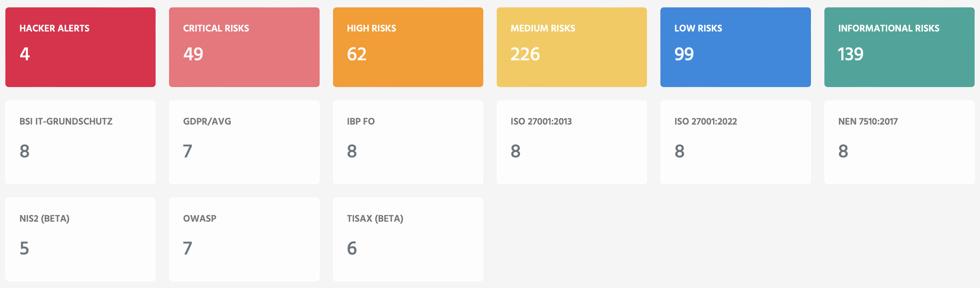Image resolution: width=980 pixels, height=288 pixels.
Task: Select the High Risks tile
Action: [x=408, y=47]
